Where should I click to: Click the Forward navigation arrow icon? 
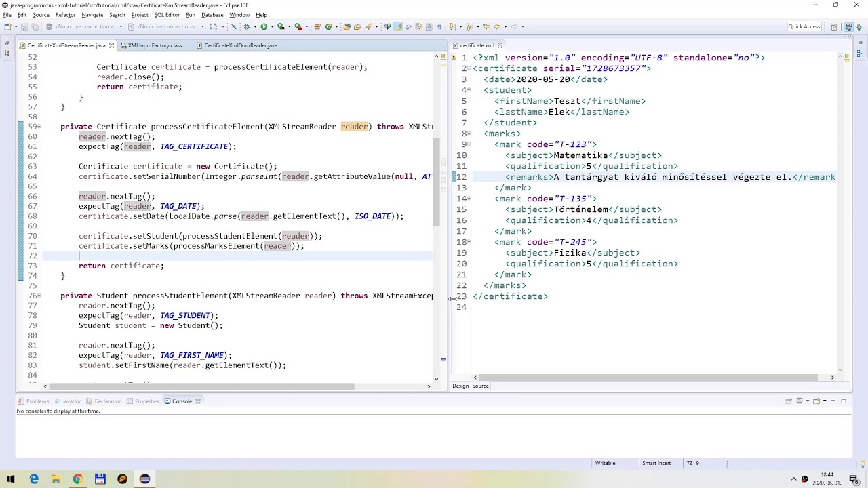pyautogui.click(x=514, y=26)
